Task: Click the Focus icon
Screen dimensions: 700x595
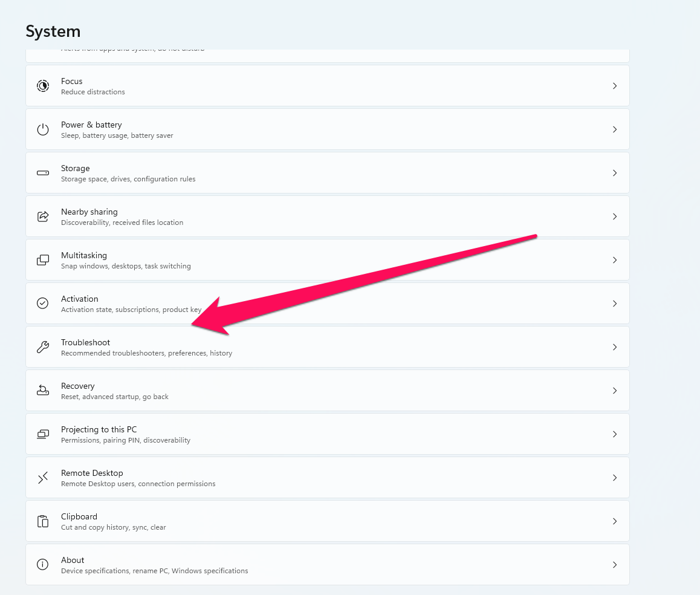Action: (x=43, y=86)
